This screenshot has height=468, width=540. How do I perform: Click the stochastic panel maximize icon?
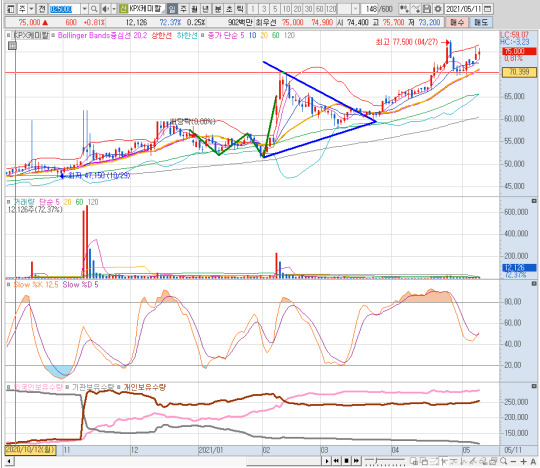[x=534, y=284]
